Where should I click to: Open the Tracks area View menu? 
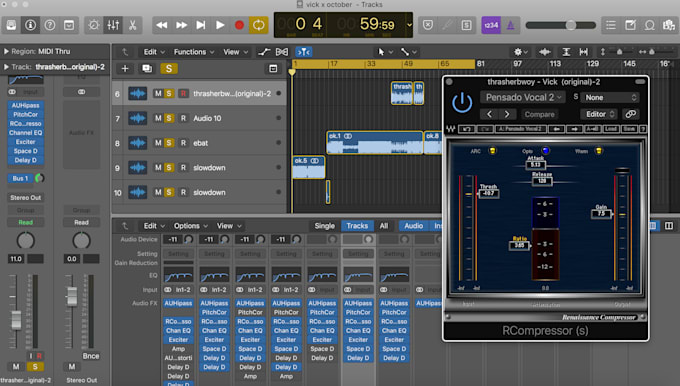(235, 52)
